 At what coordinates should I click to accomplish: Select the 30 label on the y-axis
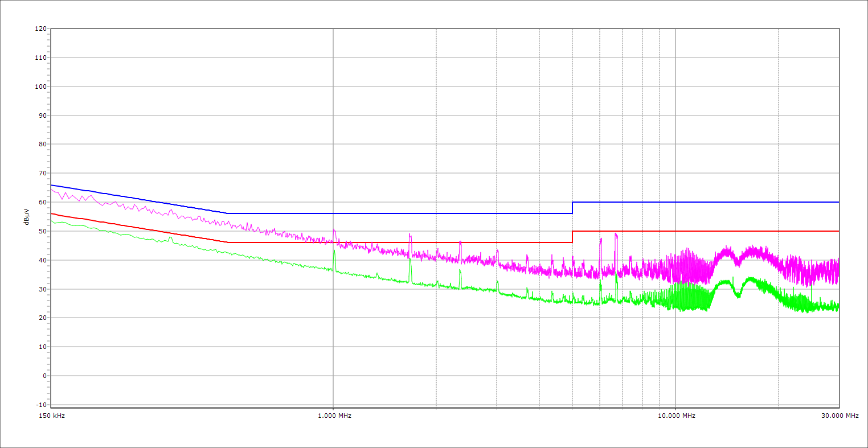[42, 289]
